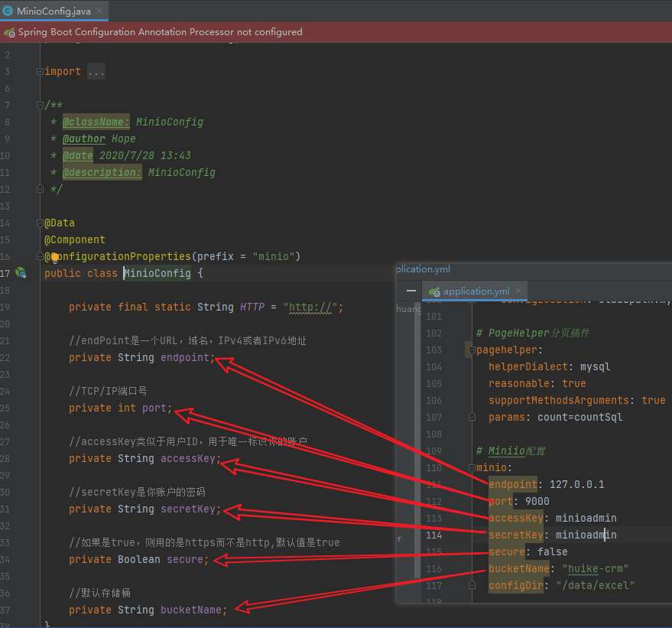Screen dimensions: 672x628
Task: Click the accessKey field in Java class
Action: (x=188, y=459)
